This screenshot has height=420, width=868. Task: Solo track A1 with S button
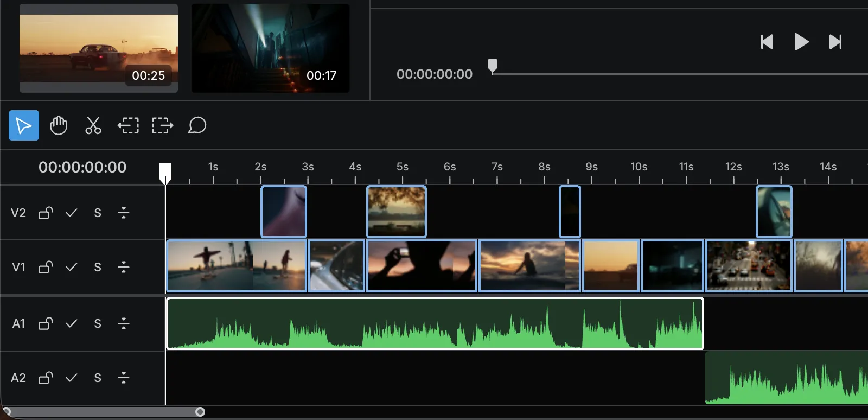98,323
